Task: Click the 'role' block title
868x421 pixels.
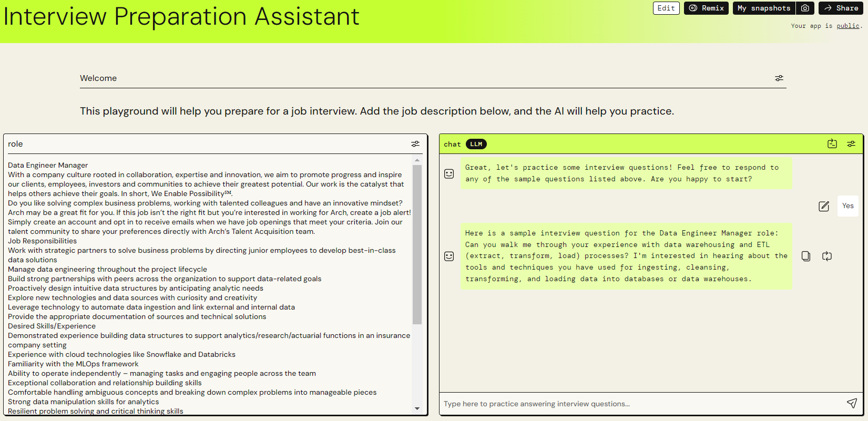Action: (x=15, y=144)
